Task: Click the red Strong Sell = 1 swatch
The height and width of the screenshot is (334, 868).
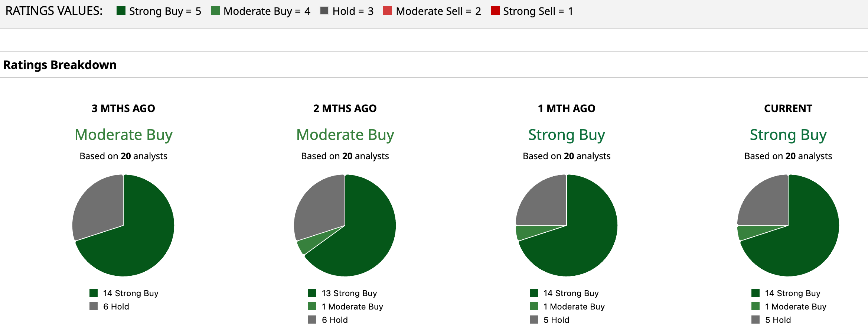Action: pyautogui.click(x=495, y=10)
